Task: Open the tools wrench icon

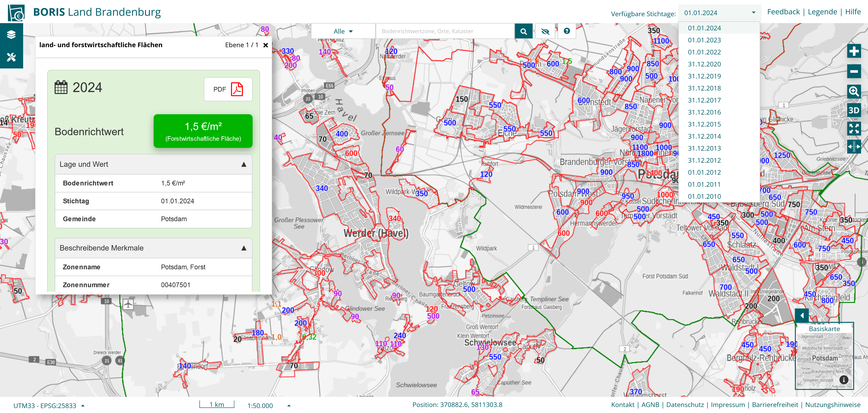Action: pyautogui.click(x=11, y=57)
